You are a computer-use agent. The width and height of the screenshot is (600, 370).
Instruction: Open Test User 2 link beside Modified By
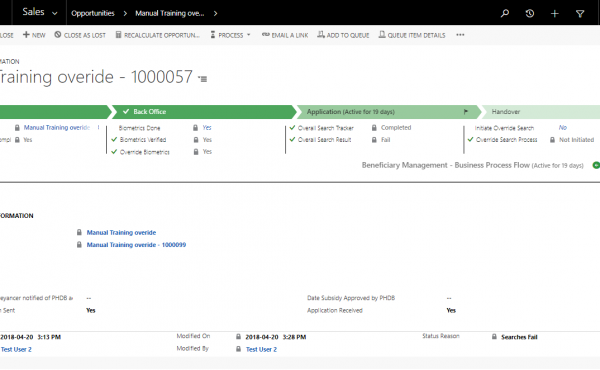261,349
